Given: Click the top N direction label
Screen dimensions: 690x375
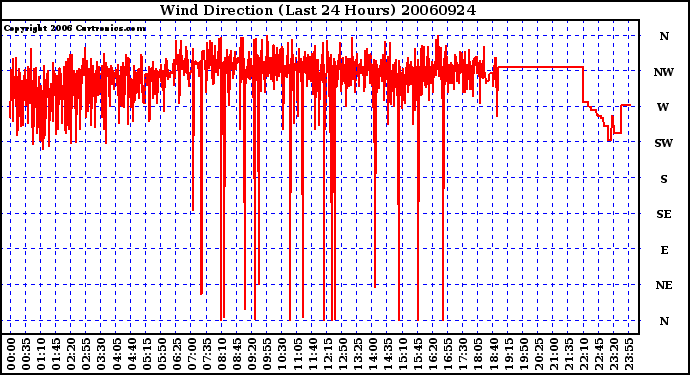Looking at the screenshot, I should point(664,37).
